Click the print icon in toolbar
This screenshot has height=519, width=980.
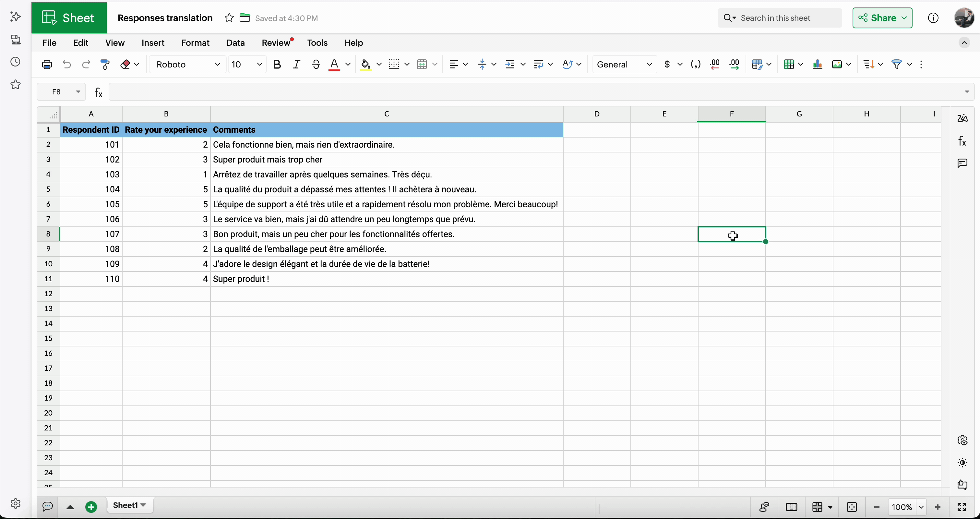click(x=47, y=64)
